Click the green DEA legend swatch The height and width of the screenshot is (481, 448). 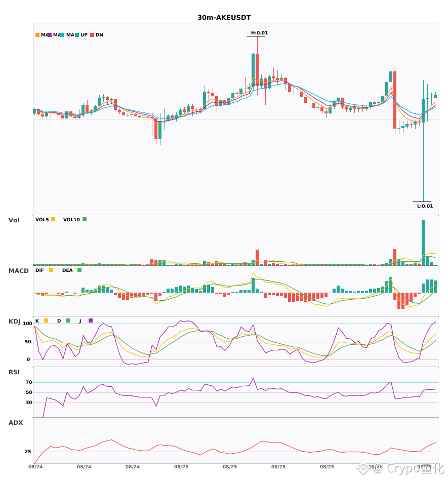tap(79, 270)
